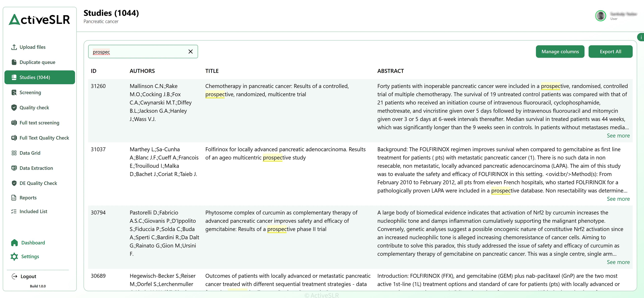Viewport: 644px width, 298px height.
Task: Click the Full text screening icon
Action: [x=14, y=123]
